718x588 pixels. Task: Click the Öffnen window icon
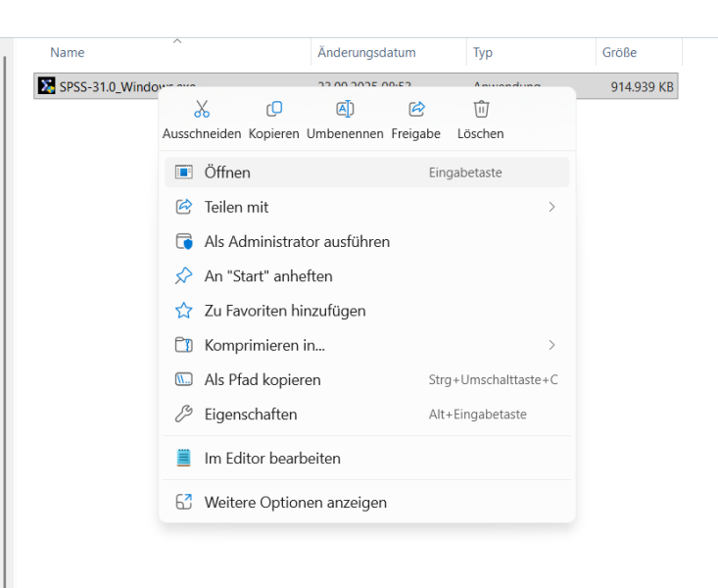click(x=183, y=172)
